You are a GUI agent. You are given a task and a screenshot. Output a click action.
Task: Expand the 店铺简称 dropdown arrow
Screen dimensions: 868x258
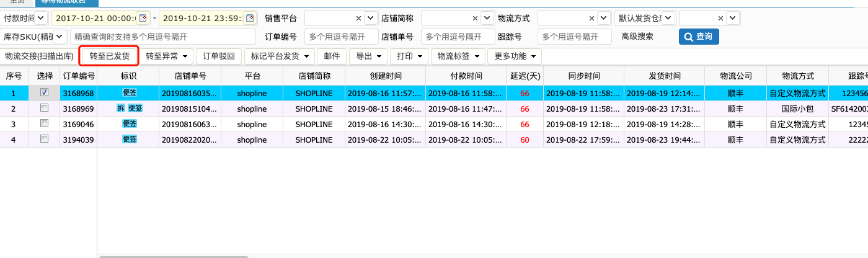point(487,18)
